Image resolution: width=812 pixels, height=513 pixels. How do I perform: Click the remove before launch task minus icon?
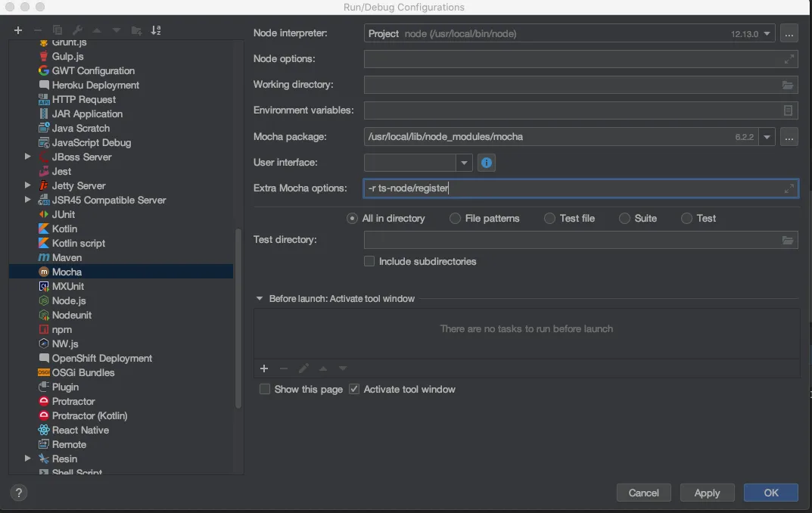pos(283,368)
